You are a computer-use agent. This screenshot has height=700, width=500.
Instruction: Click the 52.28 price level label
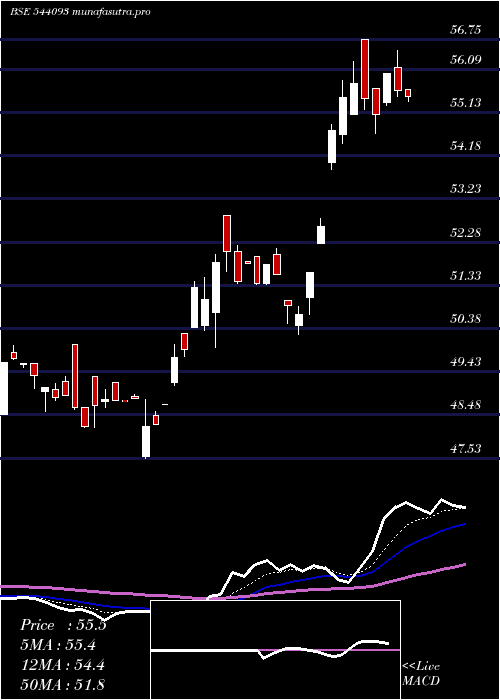pos(465,233)
